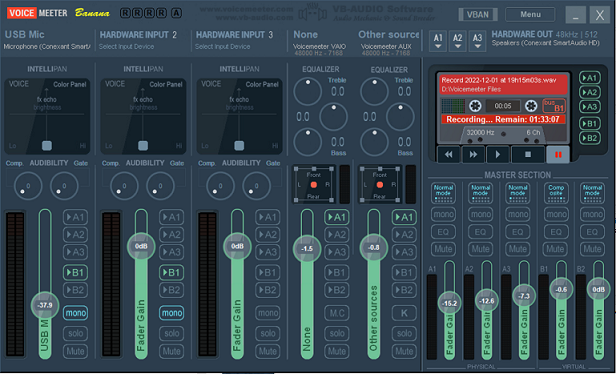The height and width of the screenshot is (374, 616).
Task: Click the cassette time counter 00:05
Action: (503, 106)
